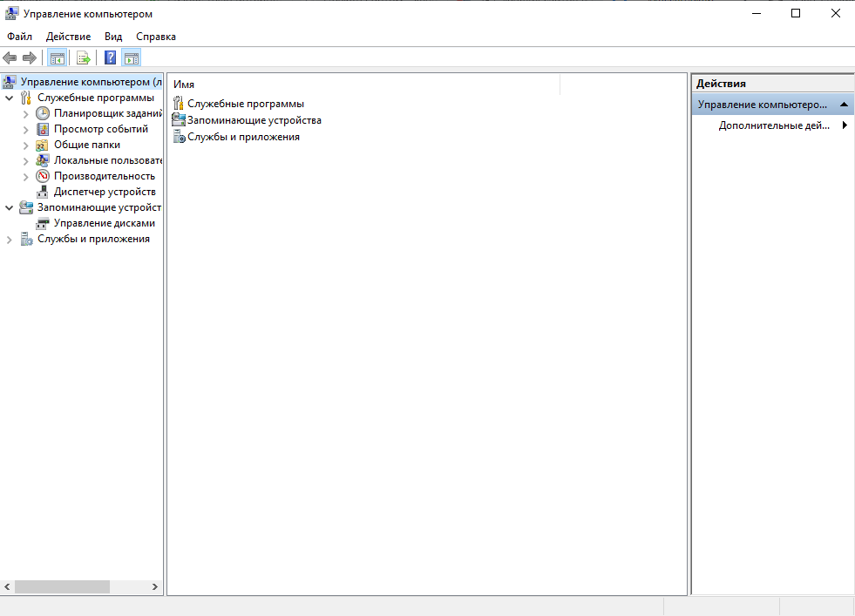Image resolution: width=855 pixels, height=616 pixels.
Task: Open the Файл menu
Action: [x=20, y=37]
